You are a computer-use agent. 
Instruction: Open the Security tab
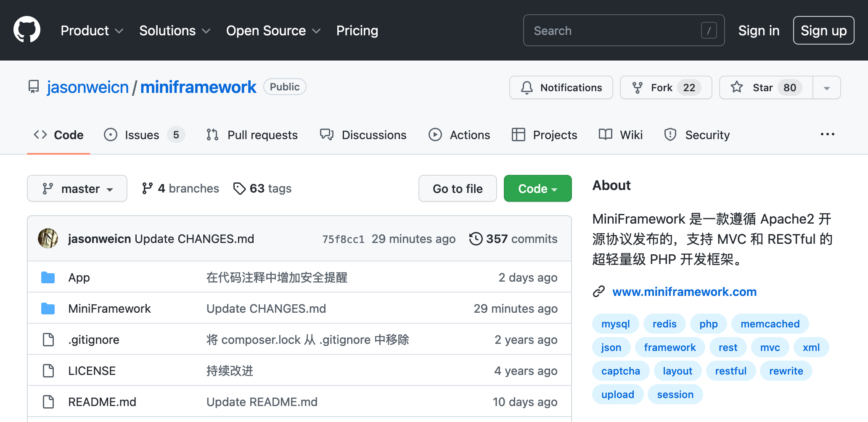pyautogui.click(x=696, y=135)
